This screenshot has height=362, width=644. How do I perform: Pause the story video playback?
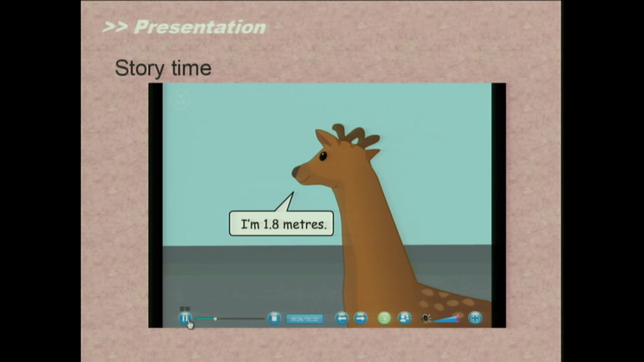185,318
